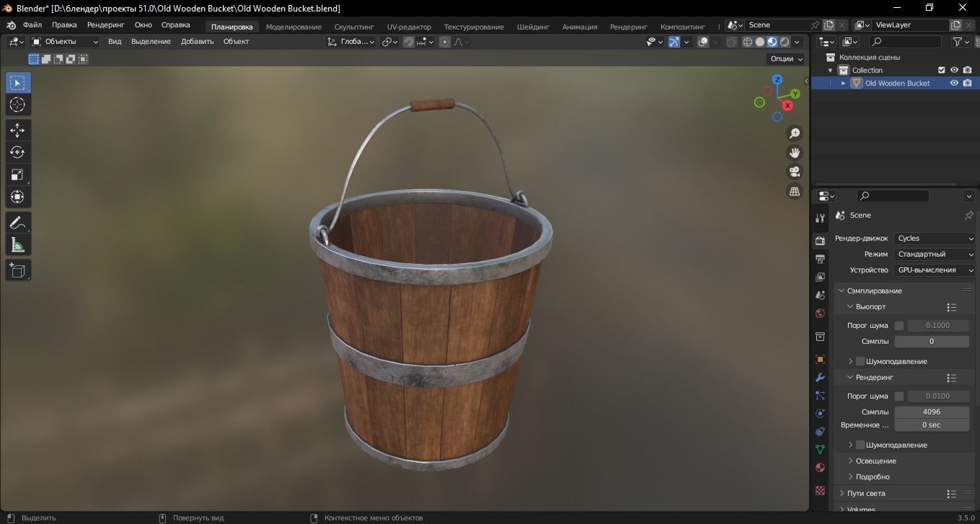Hide Old Wooden Bucket in viewport
This screenshot has width=980, height=524.
click(x=954, y=83)
